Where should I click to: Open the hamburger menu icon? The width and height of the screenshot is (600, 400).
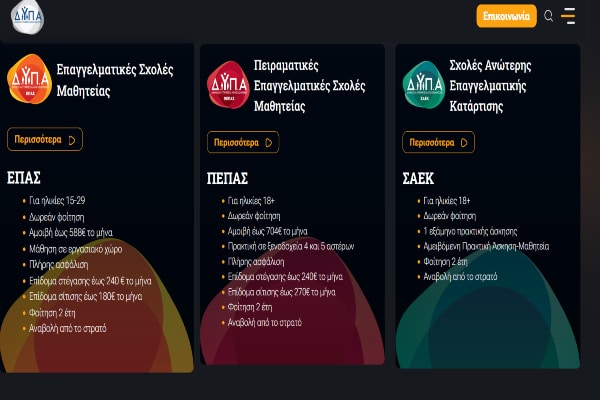(x=568, y=16)
